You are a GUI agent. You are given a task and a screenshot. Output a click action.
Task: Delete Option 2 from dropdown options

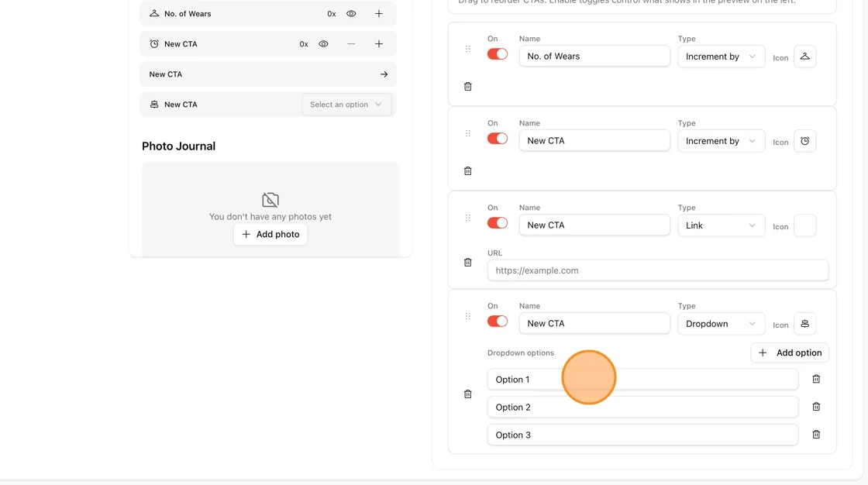coord(816,407)
